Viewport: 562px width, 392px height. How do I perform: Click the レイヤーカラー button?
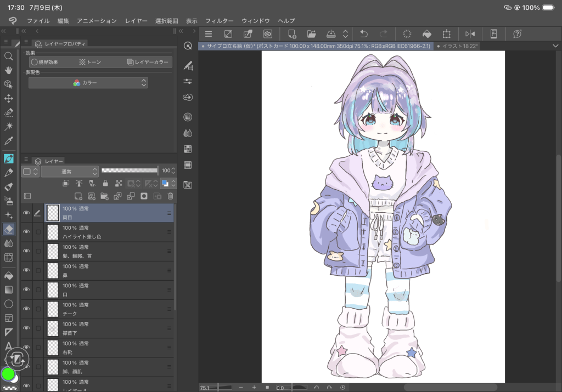click(148, 62)
